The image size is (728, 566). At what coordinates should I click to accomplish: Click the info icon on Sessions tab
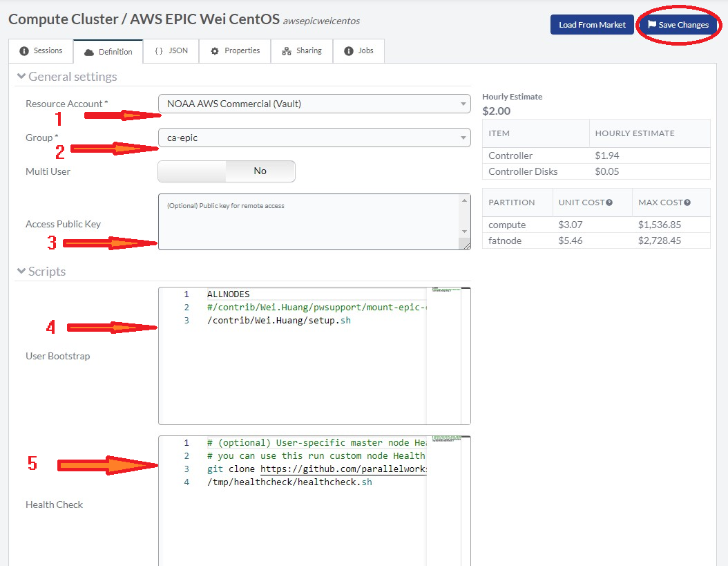tap(24, 51)
